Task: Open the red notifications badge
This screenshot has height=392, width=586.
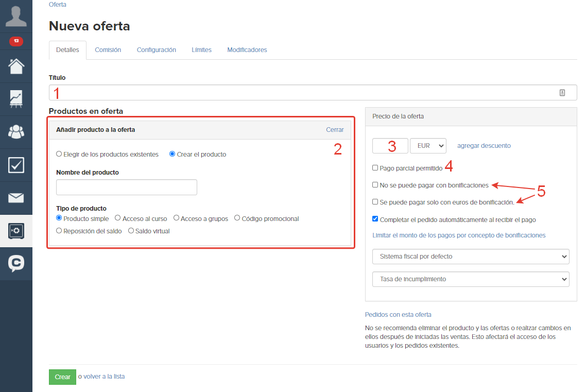Action: (16, 41)
